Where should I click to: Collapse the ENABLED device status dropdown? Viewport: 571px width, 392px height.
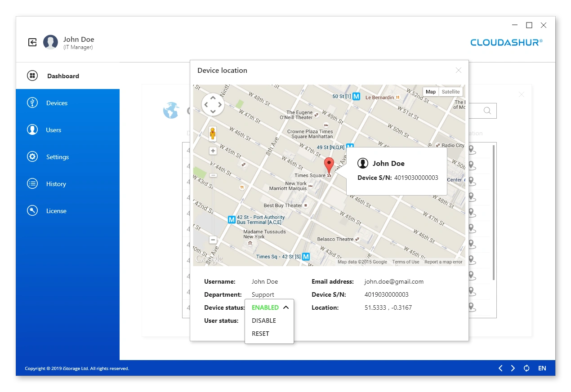(285, 307)
